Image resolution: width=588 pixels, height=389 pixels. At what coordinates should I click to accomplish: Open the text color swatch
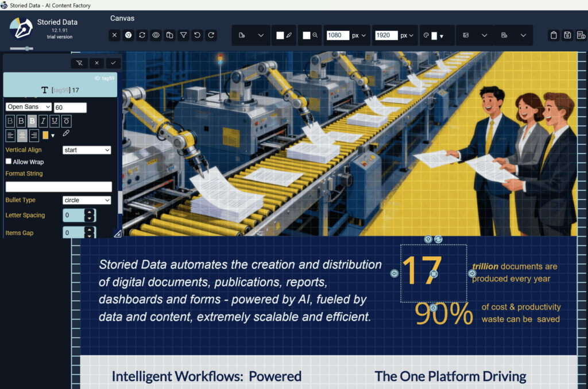45,135
